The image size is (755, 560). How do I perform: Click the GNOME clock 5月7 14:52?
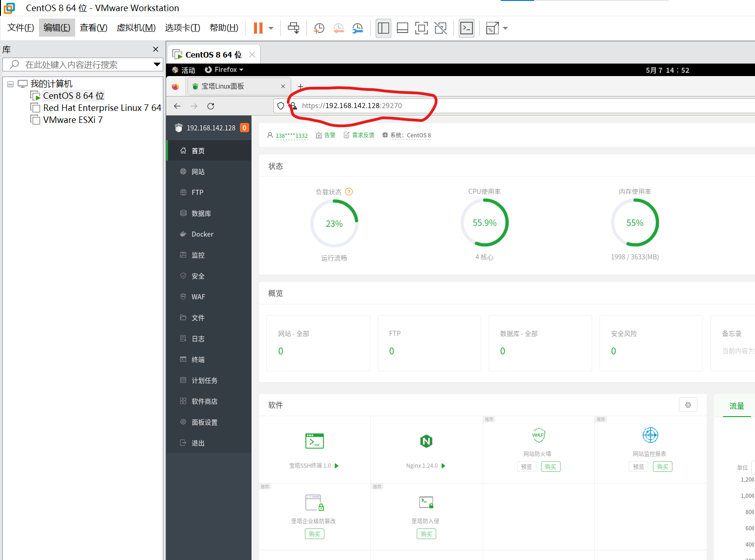pyautogui.click(x=667, y=70)
